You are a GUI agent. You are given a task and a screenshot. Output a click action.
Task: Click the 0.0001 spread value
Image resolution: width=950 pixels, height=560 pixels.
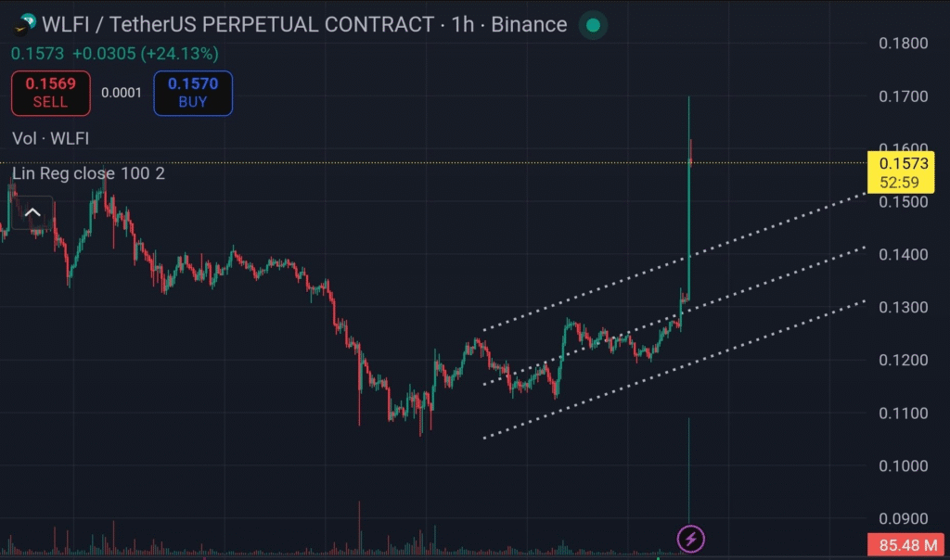coord(121,93)
